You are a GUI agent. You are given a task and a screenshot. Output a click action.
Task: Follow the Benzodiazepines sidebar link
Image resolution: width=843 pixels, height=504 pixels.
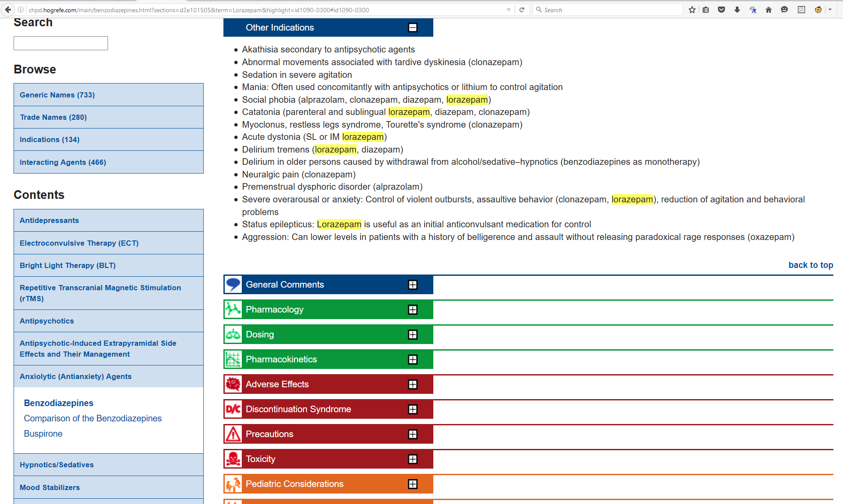pos(59,403)
